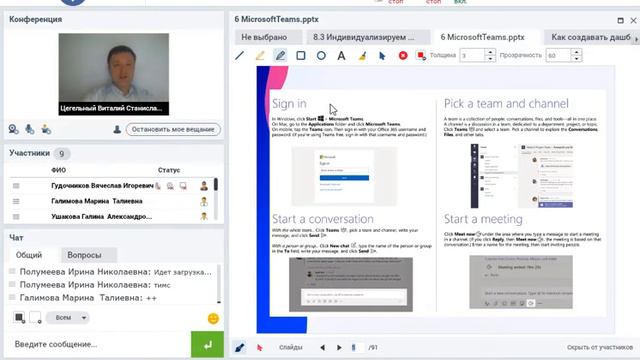Go to the previous slide
The width and height of the screenshot is (640, 360).
322,348
